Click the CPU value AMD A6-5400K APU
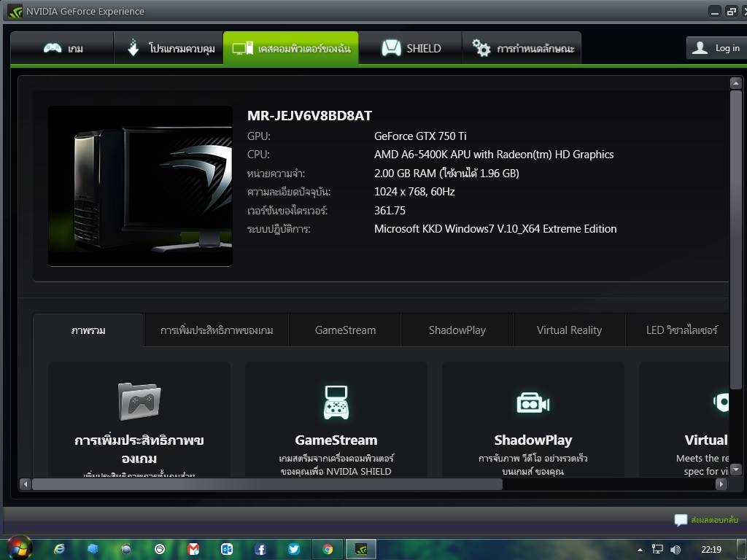Viewport: 747px width, 560px height. [x=494, y=155]
